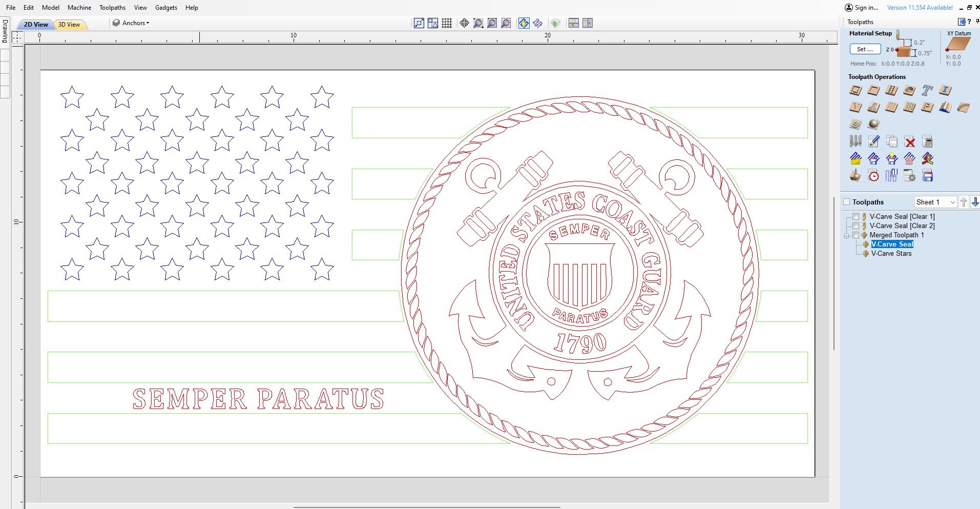Open the Pocket toolpath creation tool

(x=873, y=90)
